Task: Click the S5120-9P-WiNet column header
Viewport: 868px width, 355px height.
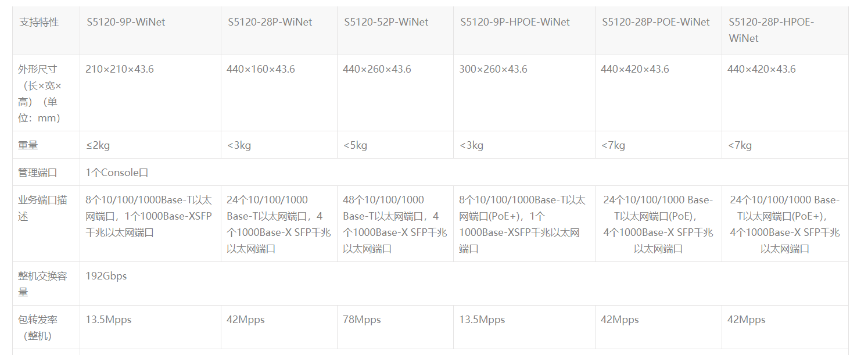Action: click(125, 22)
